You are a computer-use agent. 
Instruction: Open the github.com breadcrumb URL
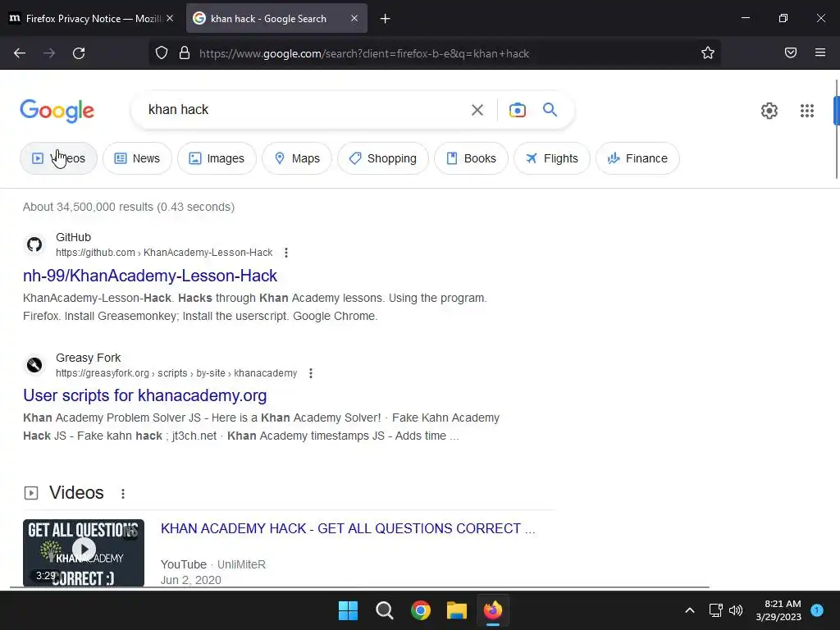pos(164,253)
